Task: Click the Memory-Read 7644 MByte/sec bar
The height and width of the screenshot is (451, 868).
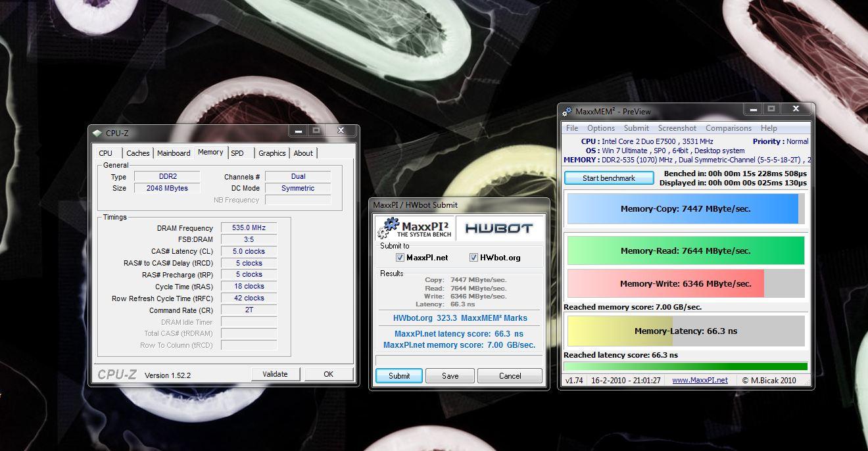Action: point(686,250)
